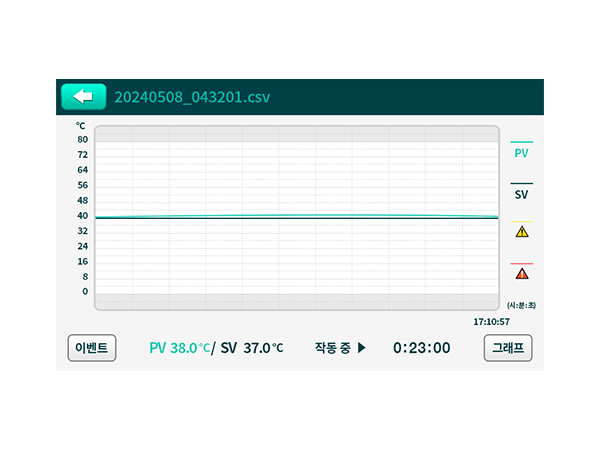Viewport: 600px width, 450px height.
Task: Open the 이벤트 event list
Action: (92, 348)
